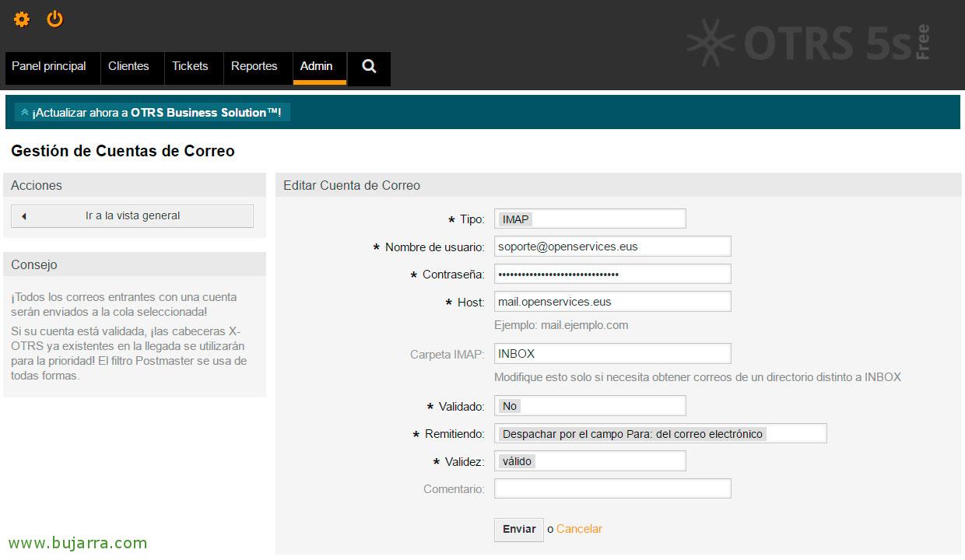Click Ir a la vista general button
Screen dimensions: 965x560
click(132, 216)
